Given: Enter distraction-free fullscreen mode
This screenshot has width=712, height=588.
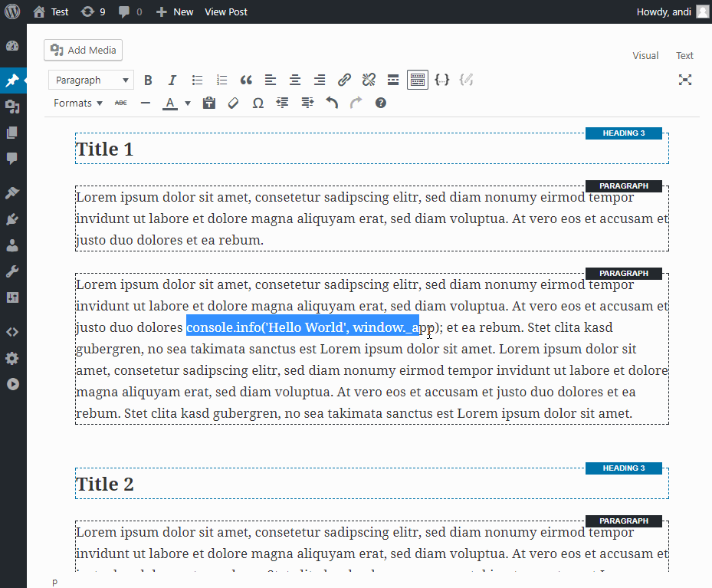Looking at the screenshot, I should coord(684,80).
